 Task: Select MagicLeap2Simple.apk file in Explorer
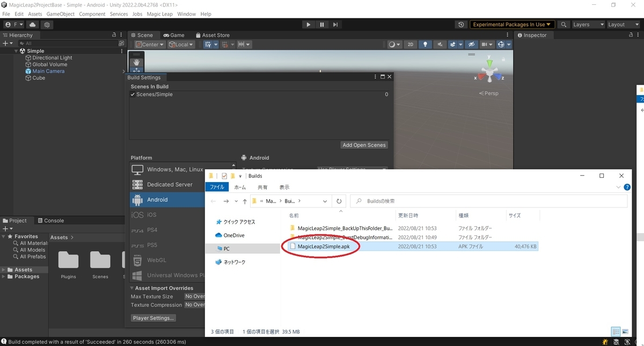click(323, 247)
